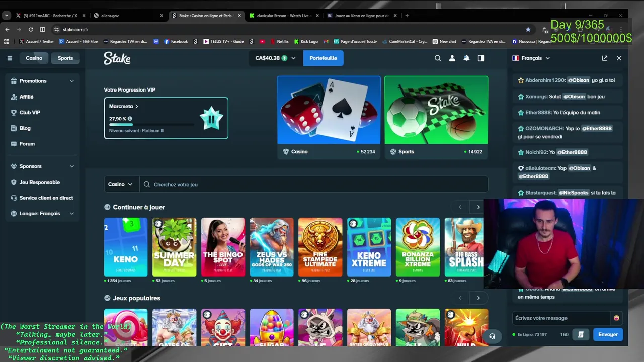The height and width of the screenshot is (362, 644).
Task: Bookmark this page with star icon
Action: pyautogui.click(x=528, y=29)
